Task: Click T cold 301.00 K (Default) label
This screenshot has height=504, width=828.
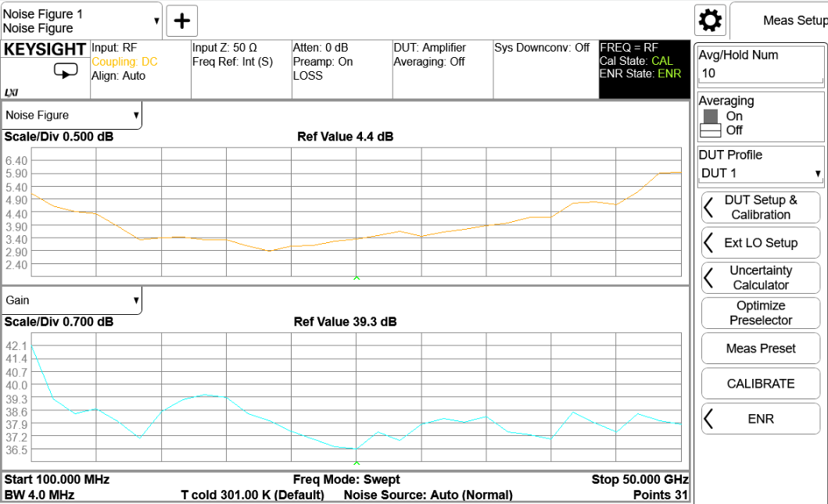Action: click(x=253, y=495)
